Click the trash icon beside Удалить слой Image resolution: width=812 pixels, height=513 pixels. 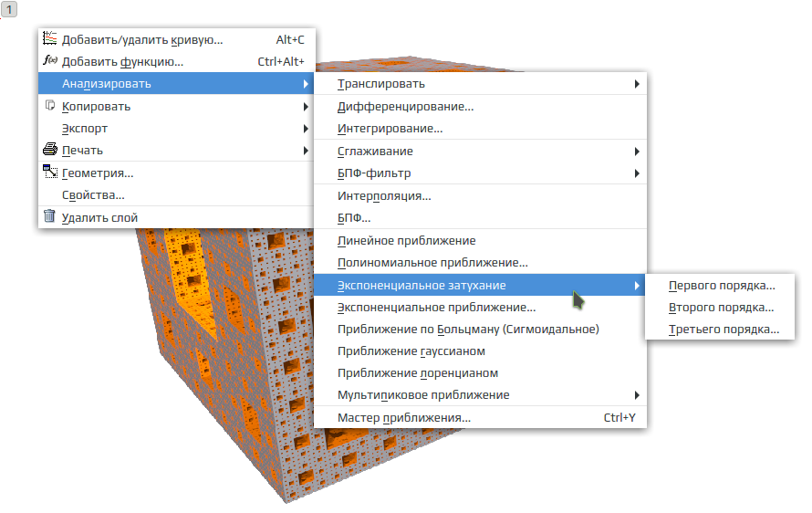pos(49,216)
